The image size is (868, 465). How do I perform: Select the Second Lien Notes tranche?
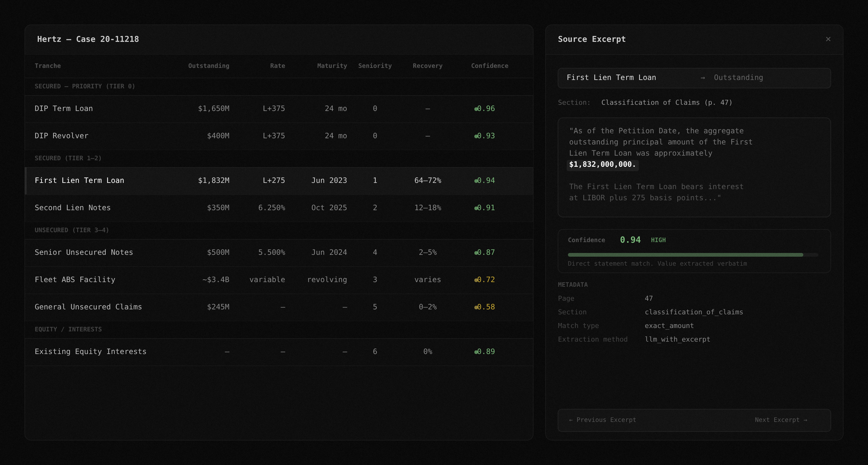pyautogui.click(x=73, y=208)
